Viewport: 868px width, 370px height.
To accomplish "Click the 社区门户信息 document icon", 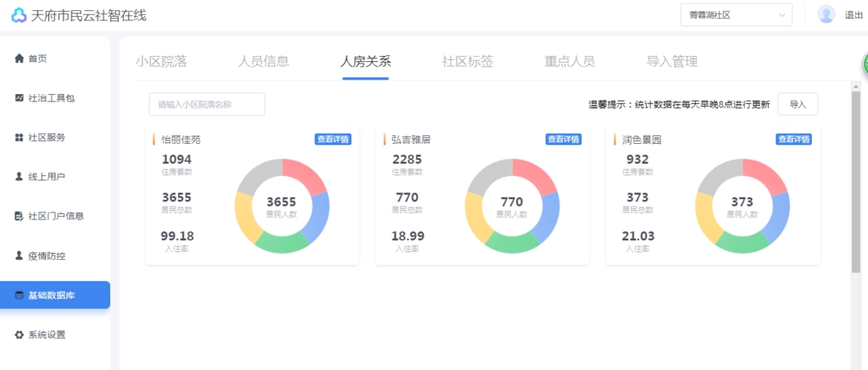I will (19, 216).
